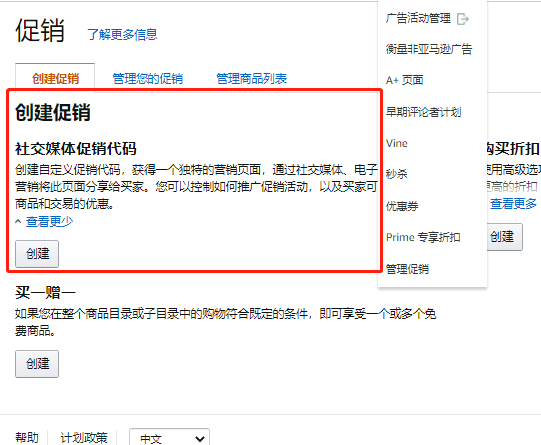This screenshot has height=445, width=541.
Task: Select 衡量非亚马逊广告 menu item
Action: [x=429, y=49]
